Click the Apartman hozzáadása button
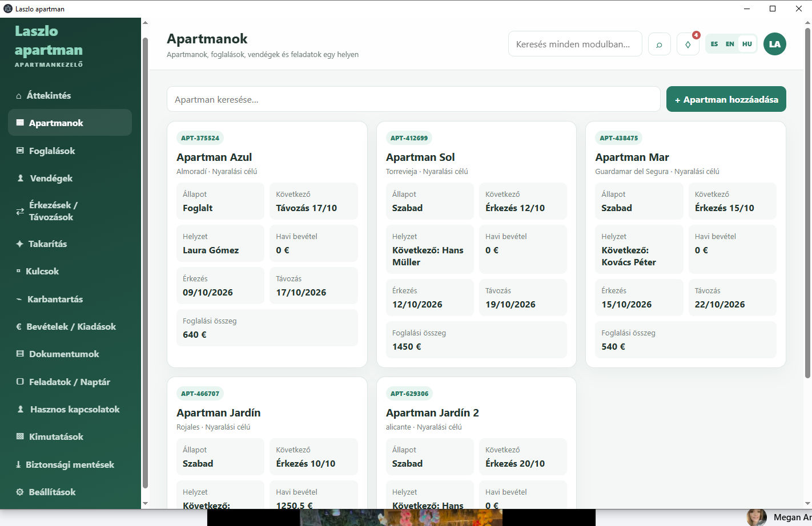This screenshot has height=526, width=812. (x=726, y=99)
